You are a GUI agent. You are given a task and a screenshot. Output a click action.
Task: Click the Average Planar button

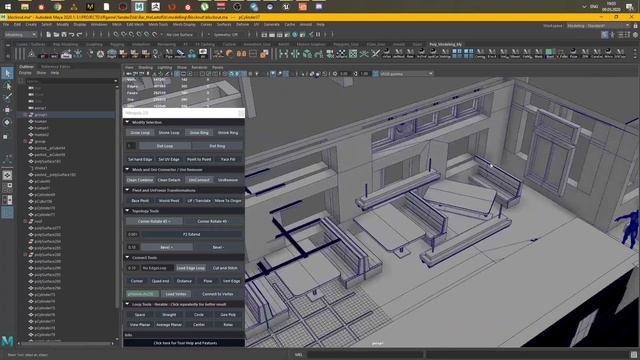[x=169, y=325]
